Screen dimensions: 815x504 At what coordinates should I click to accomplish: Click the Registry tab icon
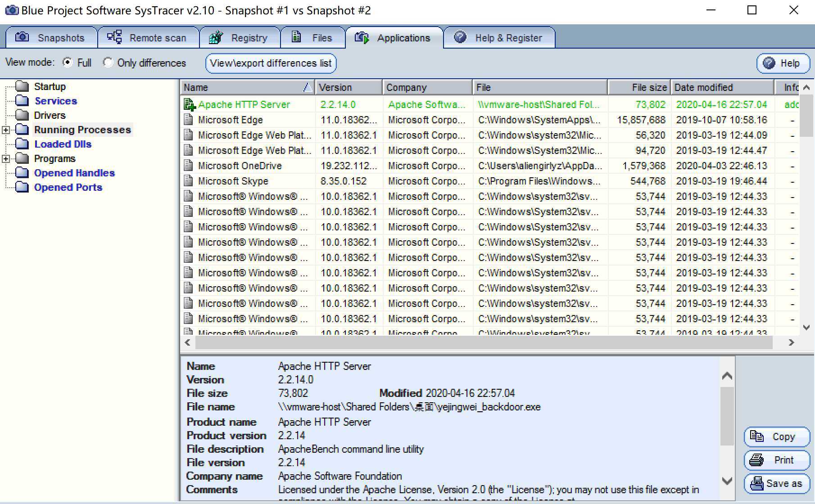coord(216,37)
